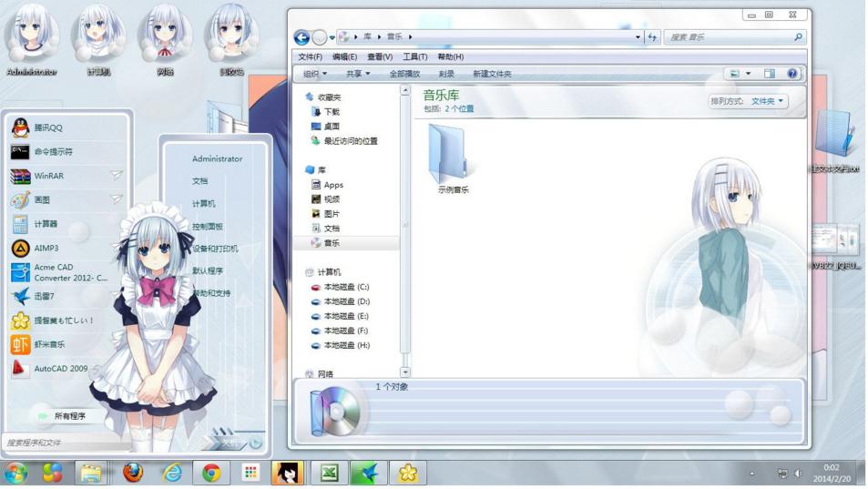Launch Chrome from the taskbar
Viewport: 868px width, 489px height.
[x=211, y=473]
